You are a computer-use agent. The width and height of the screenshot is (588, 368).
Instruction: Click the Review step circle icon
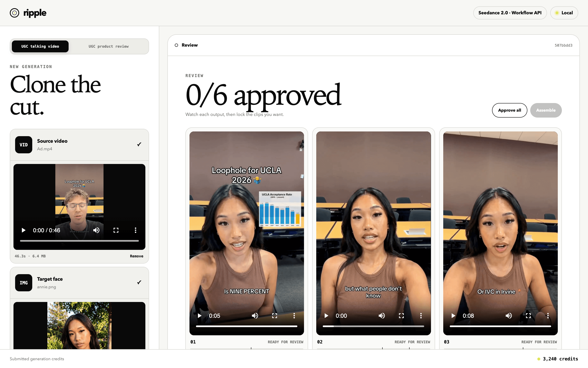(x=176, y=45)
